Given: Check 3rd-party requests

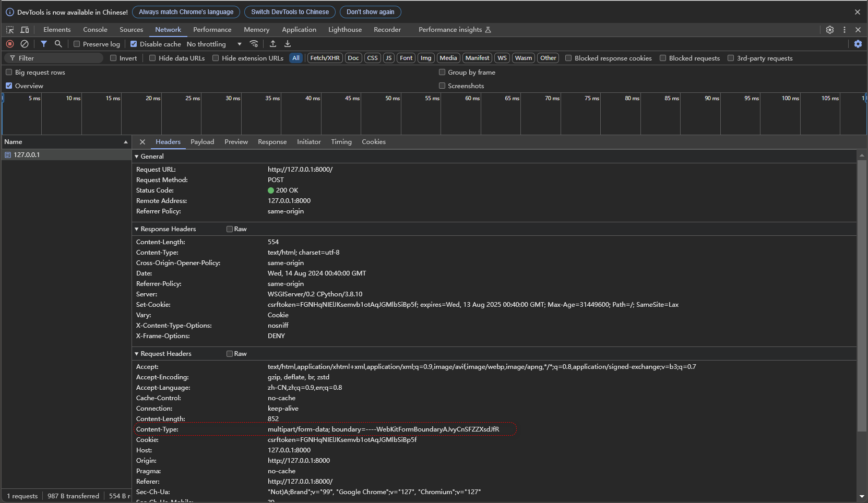Looking at the screenshot, I should click(731, 58).
